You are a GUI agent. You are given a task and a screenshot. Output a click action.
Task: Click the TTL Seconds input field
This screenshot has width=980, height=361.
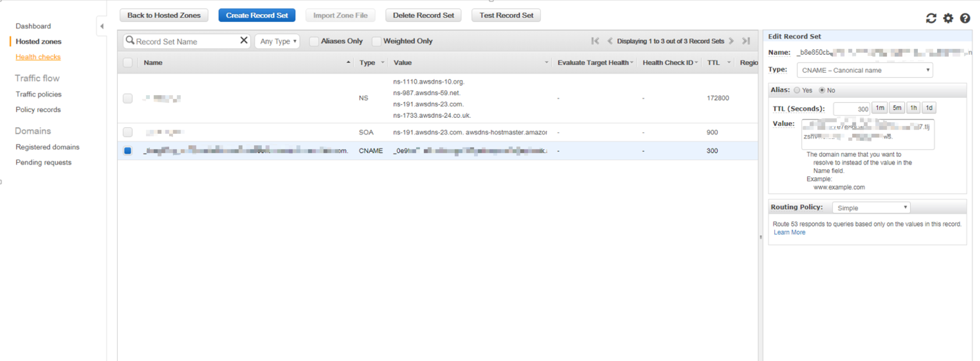851,109
